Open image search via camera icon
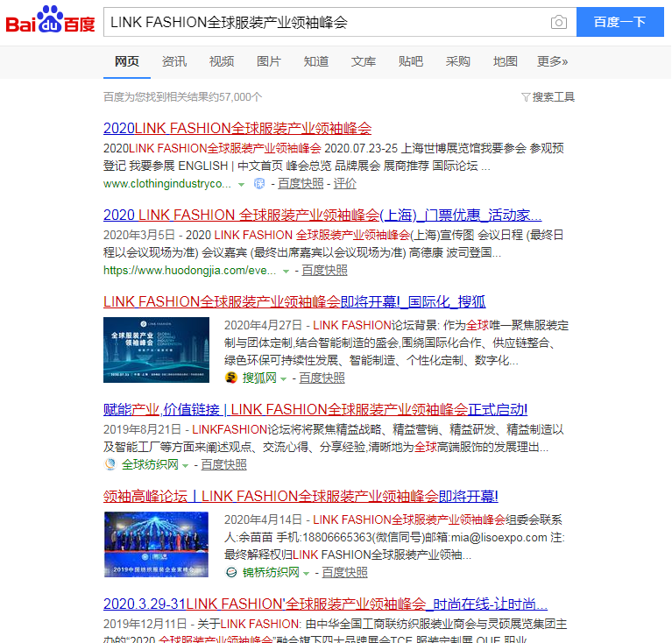 558,22
